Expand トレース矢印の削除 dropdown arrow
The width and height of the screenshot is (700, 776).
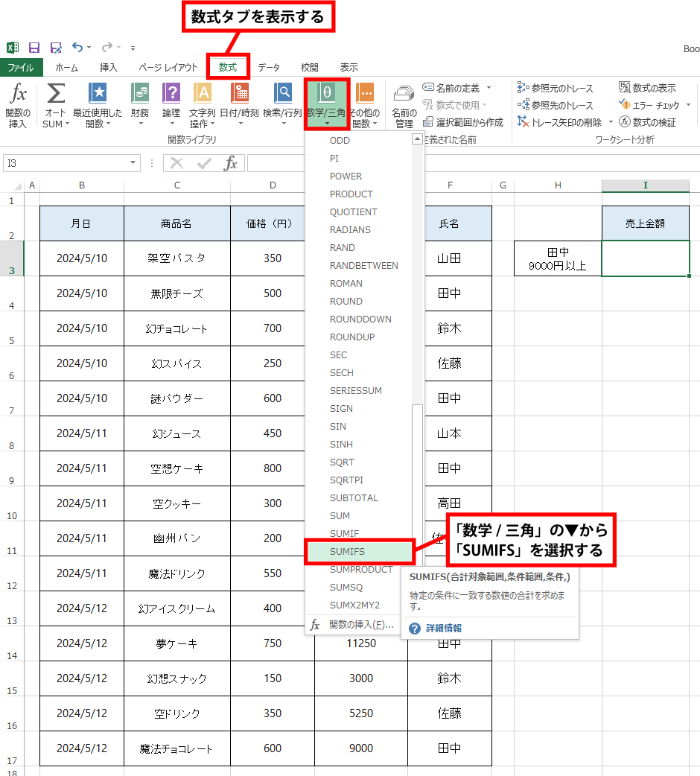[x=611, y=122]
